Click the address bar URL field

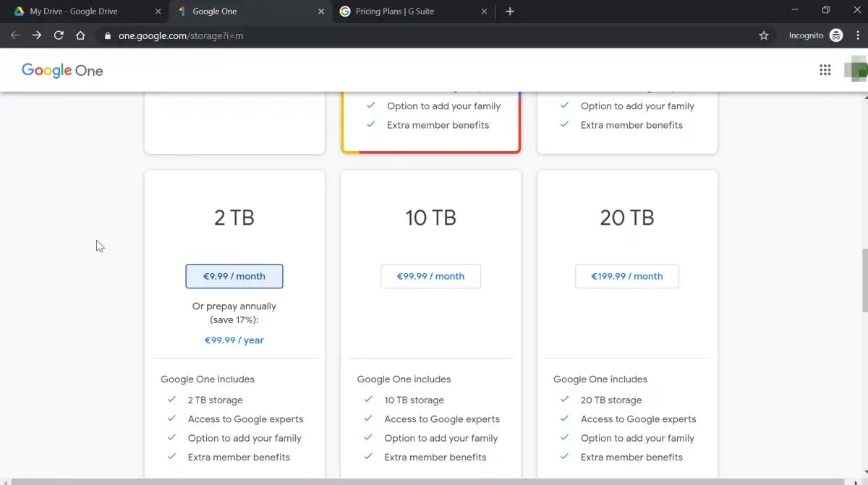point(434,35)
